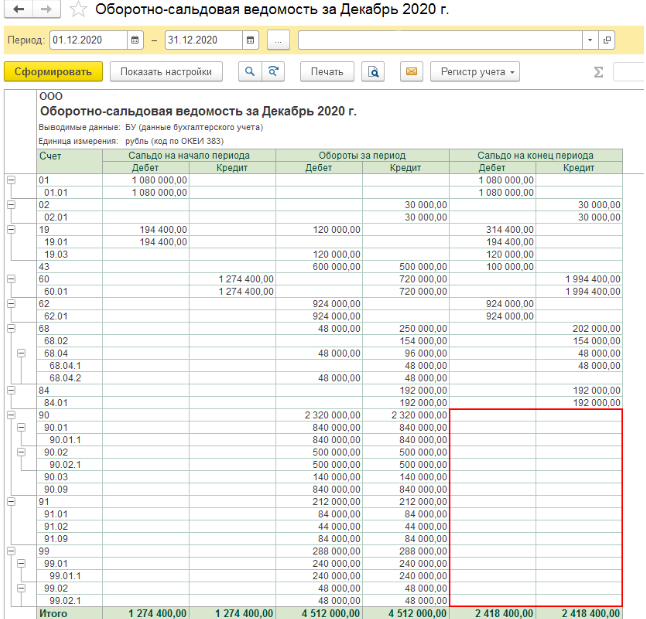Screen dimensions: 646x619
Task: Select account cell 68.02
Action: [70, 341]
